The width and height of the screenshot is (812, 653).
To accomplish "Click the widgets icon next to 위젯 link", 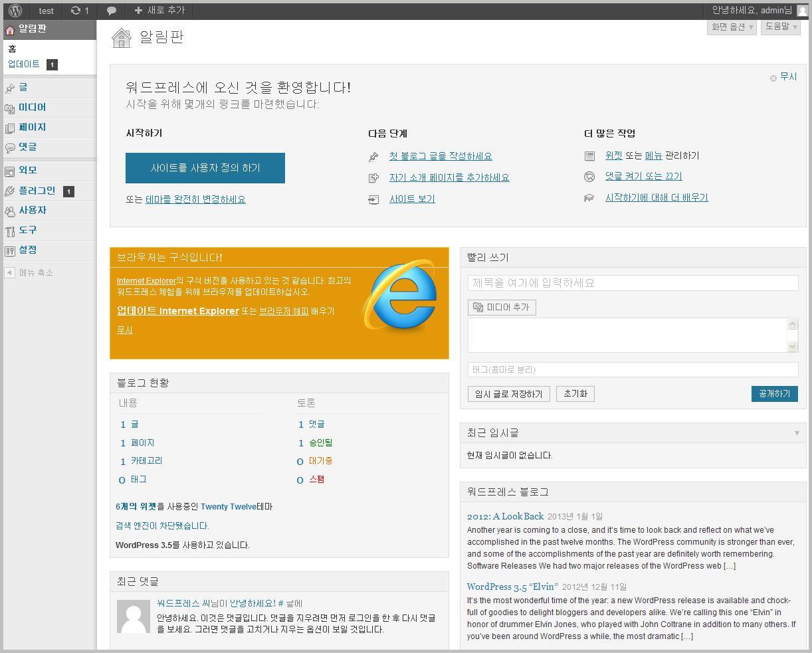I will tap(589, 156).
